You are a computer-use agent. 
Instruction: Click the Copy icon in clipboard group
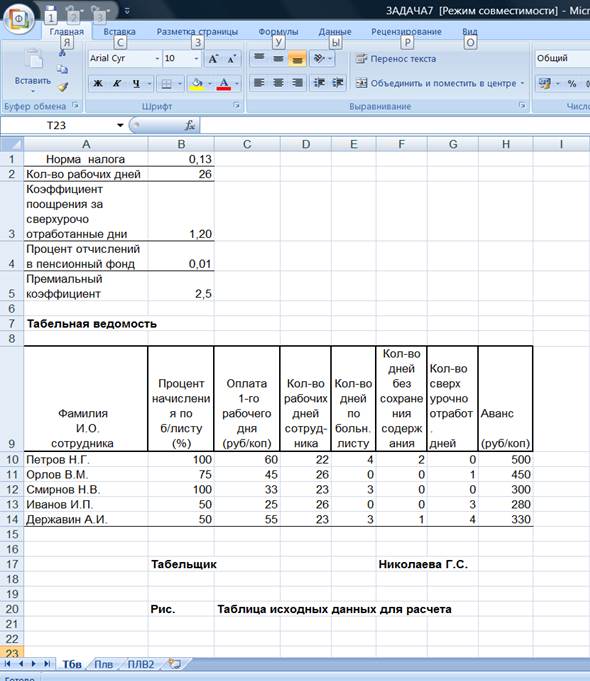pos(63,69)
